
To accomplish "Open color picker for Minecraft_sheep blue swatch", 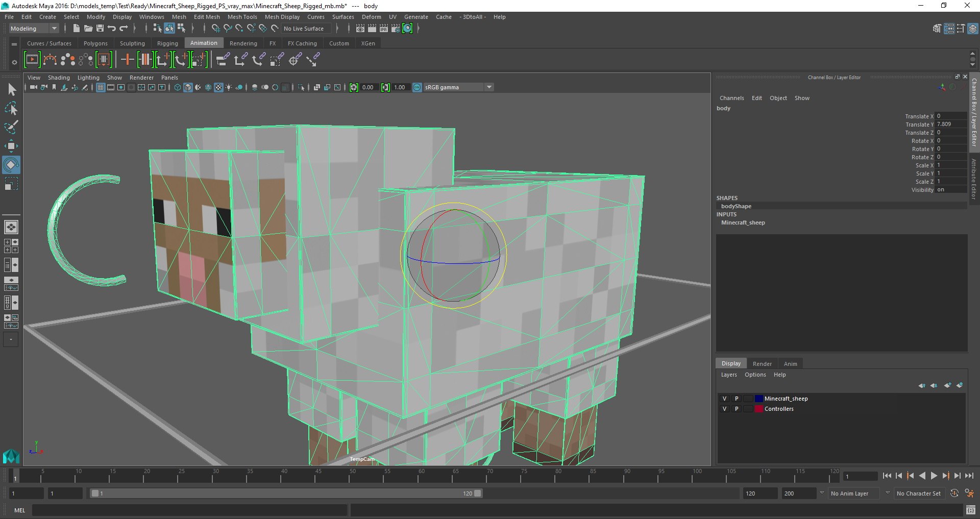I will (x=758, y=399).
